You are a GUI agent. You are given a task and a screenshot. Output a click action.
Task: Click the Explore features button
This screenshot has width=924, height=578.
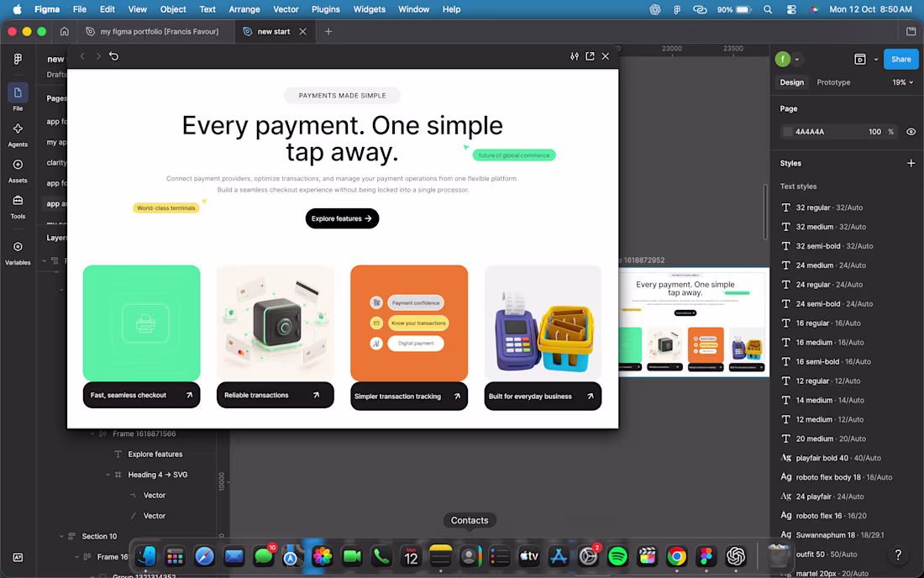pos(342,218)
